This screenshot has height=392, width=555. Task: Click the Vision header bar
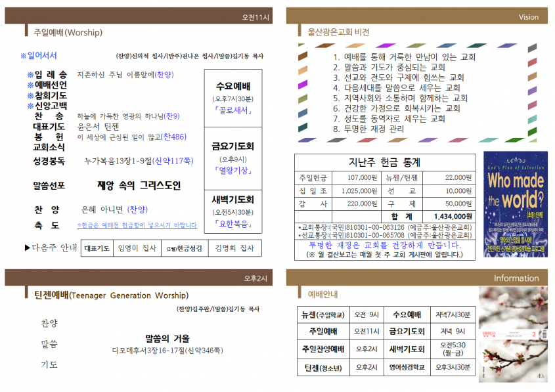(416, 16)
